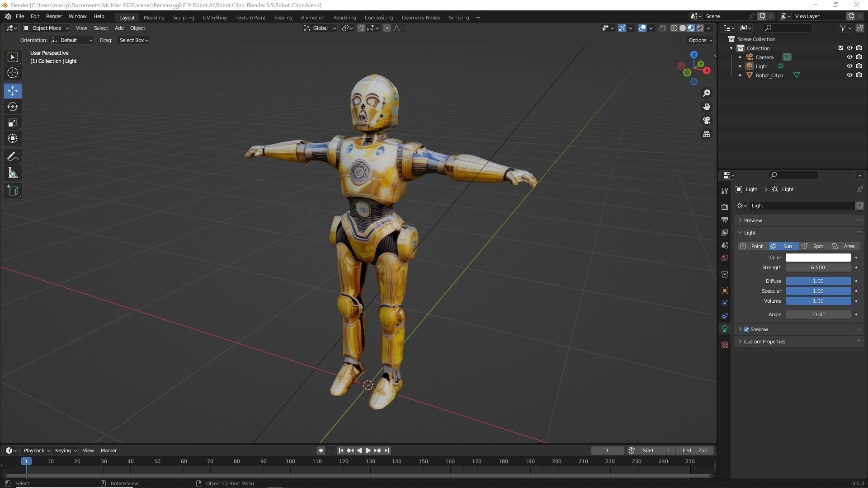This screenshot has height=488, width=868.
Task: Set light type to Point
Action: click(x=753, y=246)
